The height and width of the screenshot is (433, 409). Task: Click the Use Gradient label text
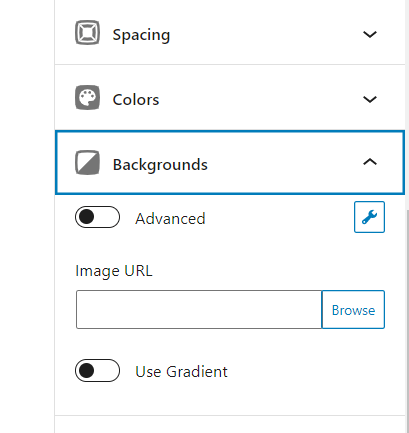181,372
